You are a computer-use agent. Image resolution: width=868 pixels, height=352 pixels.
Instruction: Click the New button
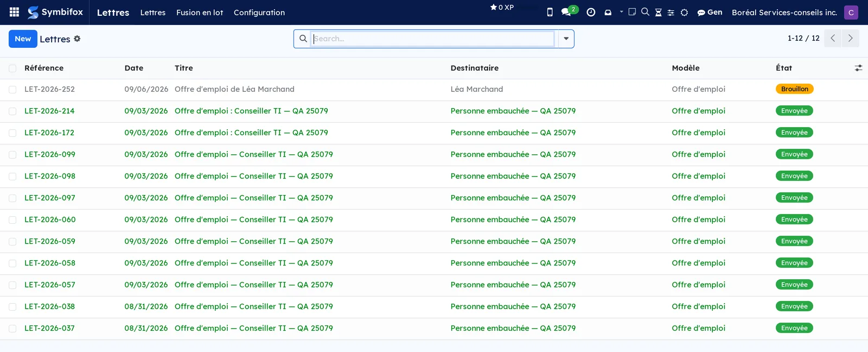pyautogui.click(x=23, y=39)
